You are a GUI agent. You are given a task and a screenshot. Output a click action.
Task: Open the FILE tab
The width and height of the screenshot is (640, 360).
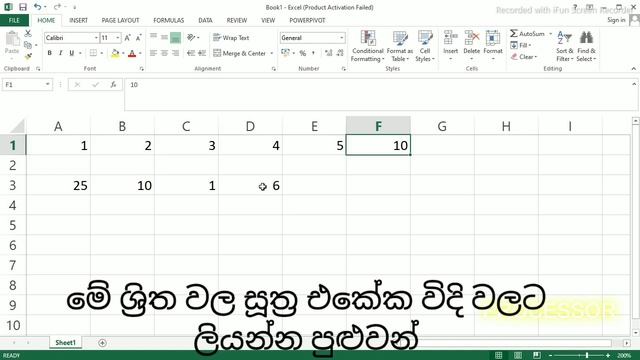pos(14,20)
